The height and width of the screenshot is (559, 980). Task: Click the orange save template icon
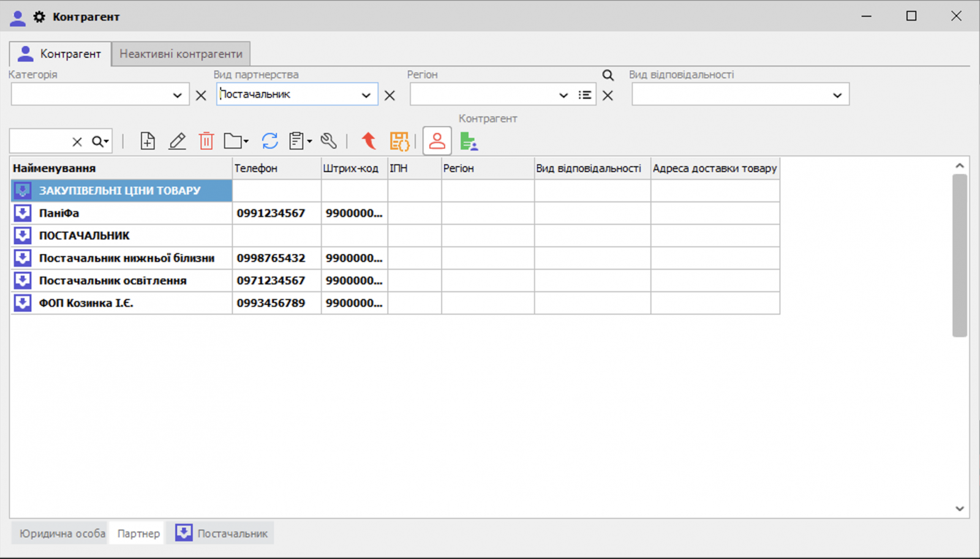pos(399,141)
